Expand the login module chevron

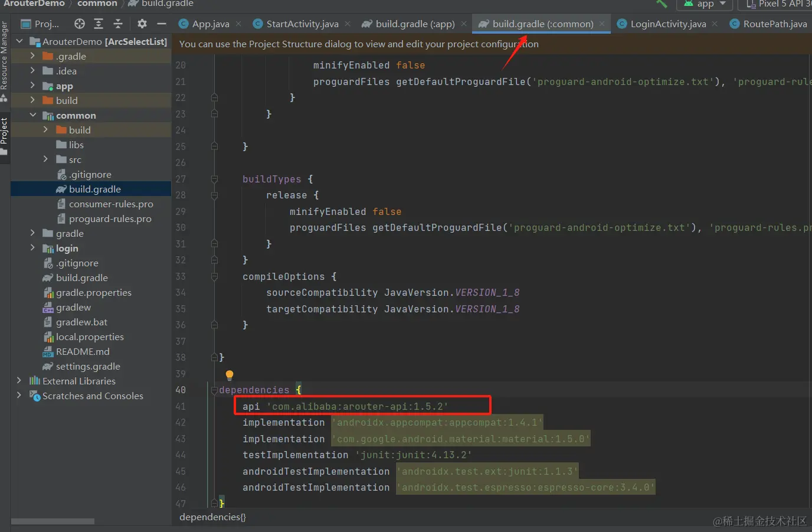[32, 248]
